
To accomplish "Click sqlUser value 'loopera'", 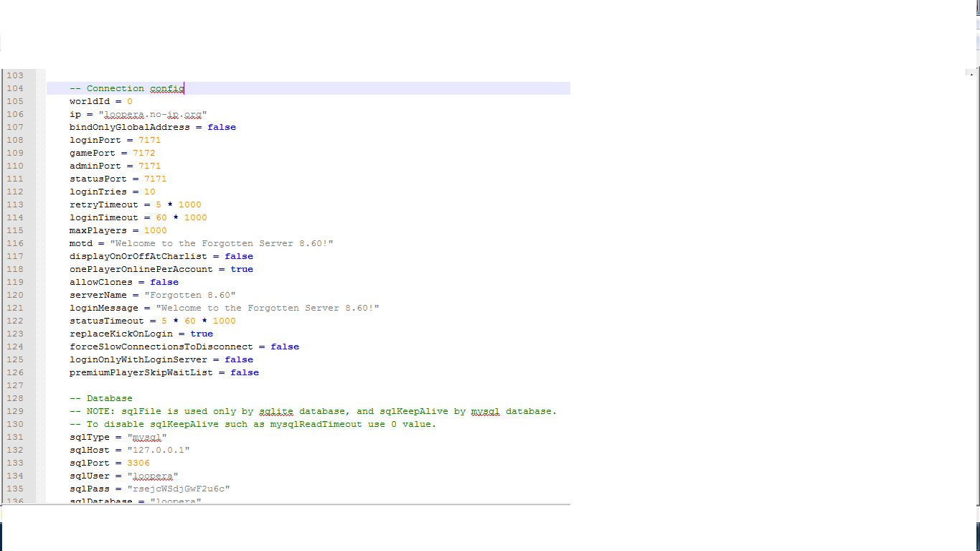I will [153, 476].
